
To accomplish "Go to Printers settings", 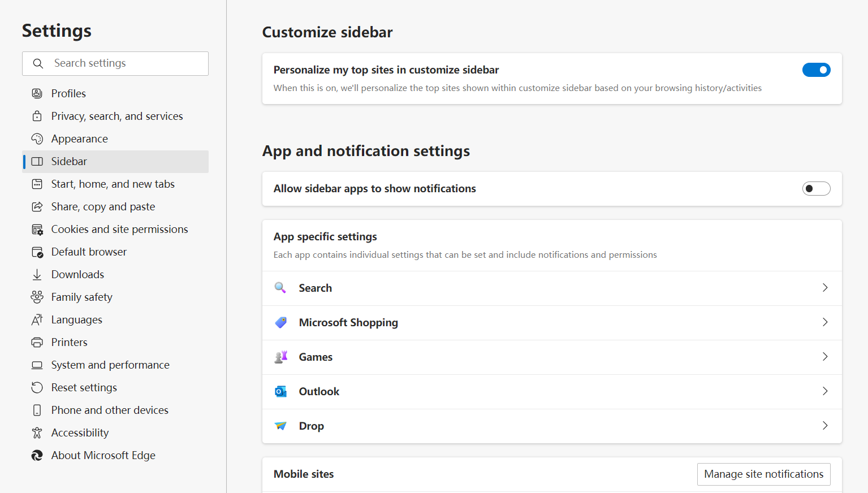I will point(115,342).
